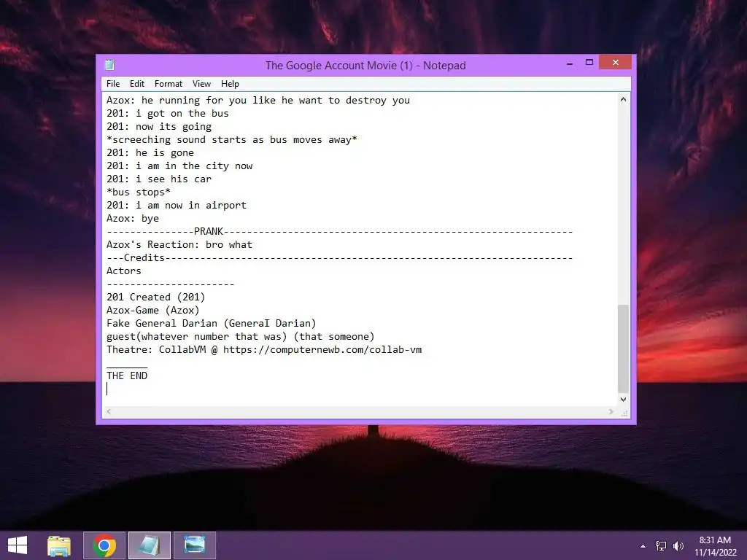Click the text '201: i see his car'
Viewport: 747px width, 560px height.
(158, 179)
